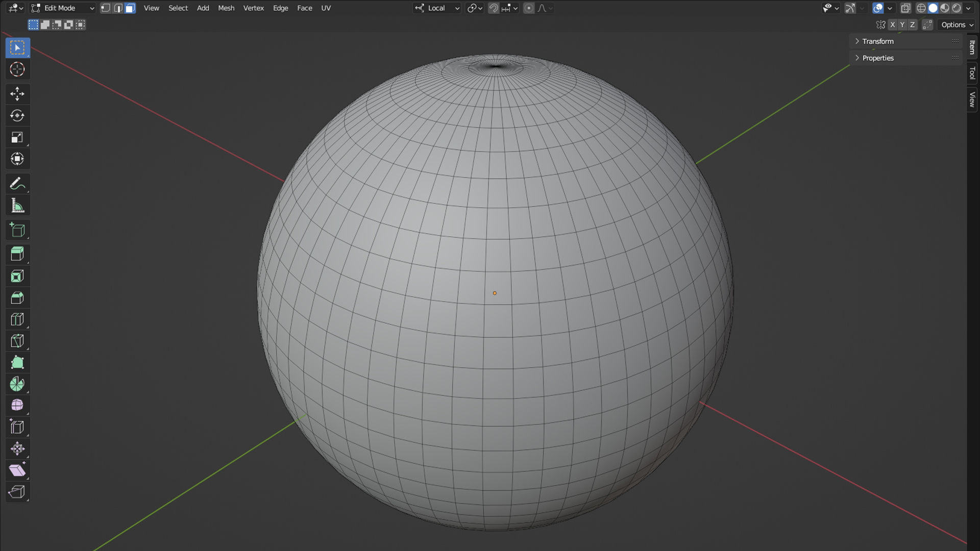
Task: Switch to the Tool sidebar tab
Action: click(972, 73)
